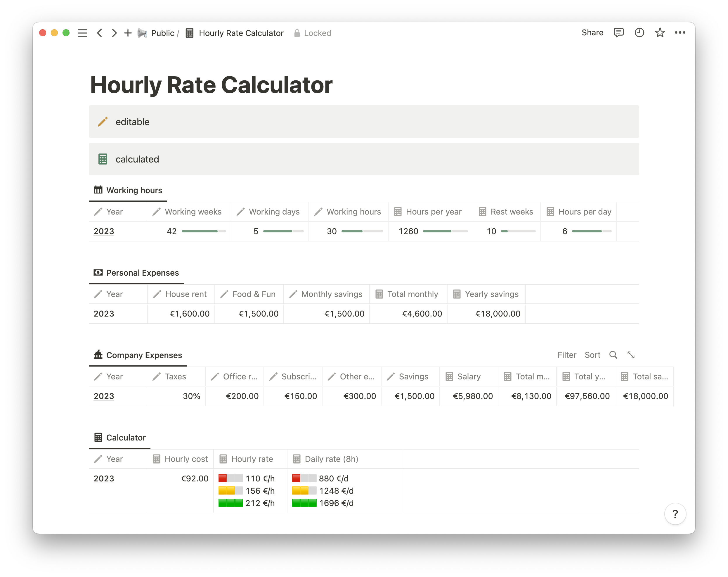Open the more options ellipsis menu
The image size is (728, 577).
(680, 32)
